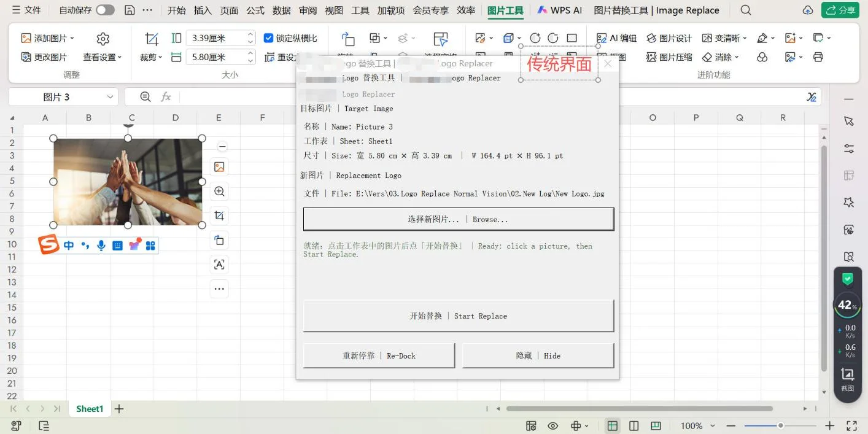The image size is (868, 434).
Task: Switch to normal view in status bar
Action: pyautogui.click(x=612, y=425)
